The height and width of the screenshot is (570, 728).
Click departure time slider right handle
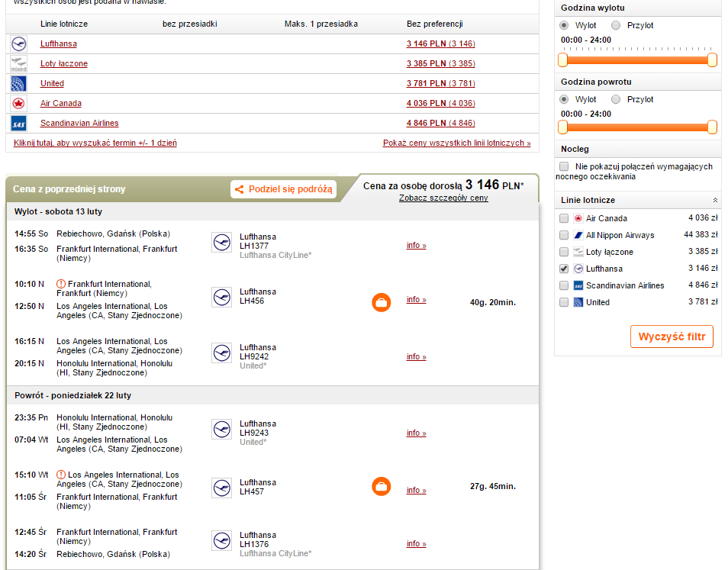712,60
